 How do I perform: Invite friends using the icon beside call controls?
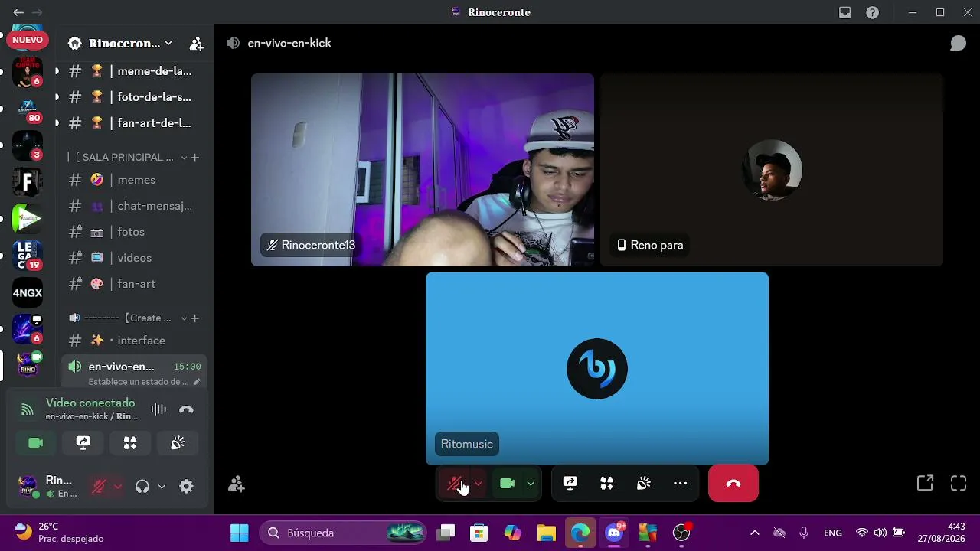237,484
